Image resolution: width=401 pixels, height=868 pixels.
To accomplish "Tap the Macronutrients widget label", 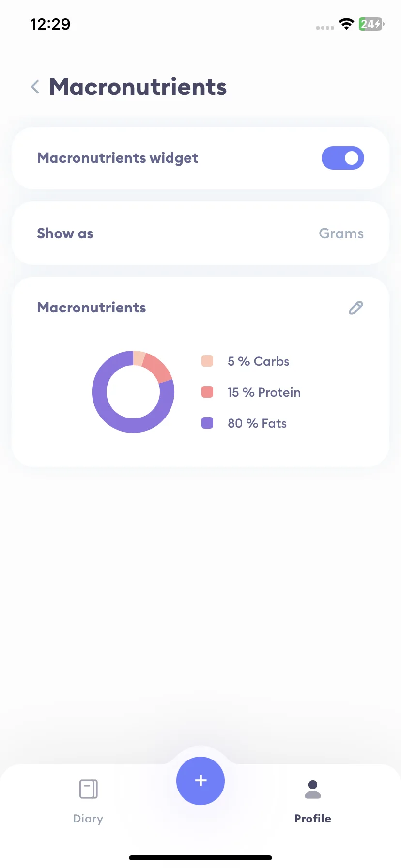I will pos(118,158).
